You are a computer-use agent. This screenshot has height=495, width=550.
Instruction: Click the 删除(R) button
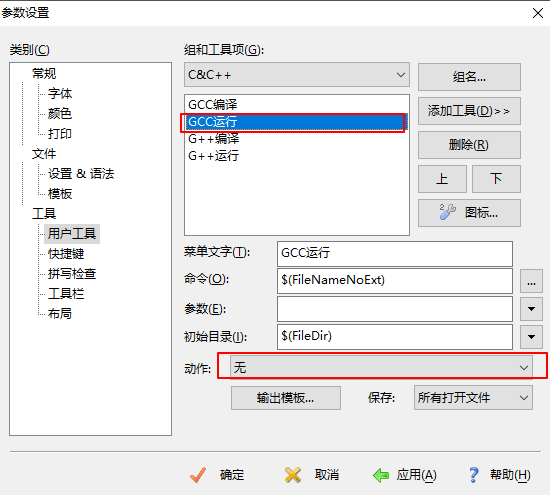(x=469, y=145)
